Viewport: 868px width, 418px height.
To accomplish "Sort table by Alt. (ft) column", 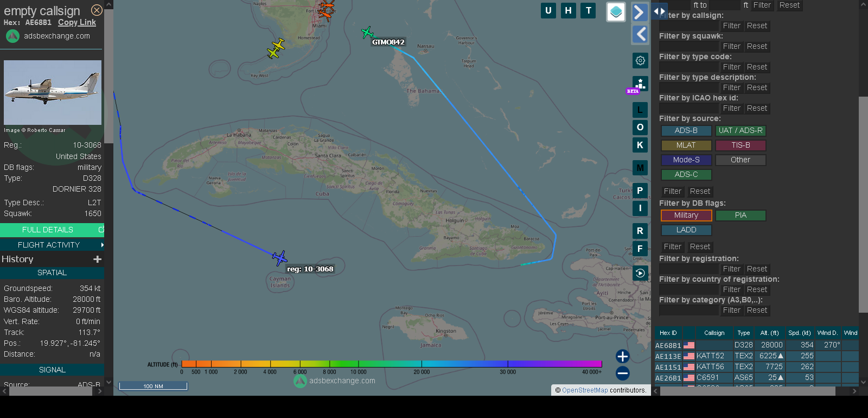I will [769, 333].
